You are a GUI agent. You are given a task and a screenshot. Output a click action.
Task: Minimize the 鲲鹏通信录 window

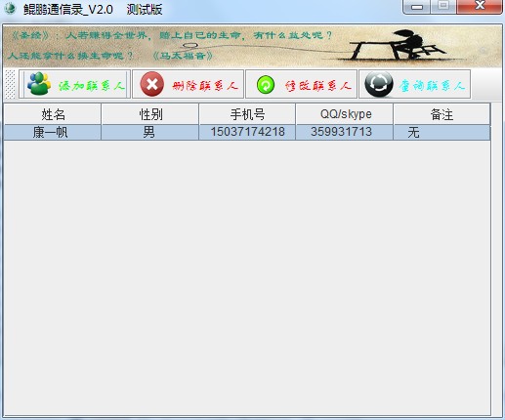pos(417,7)
